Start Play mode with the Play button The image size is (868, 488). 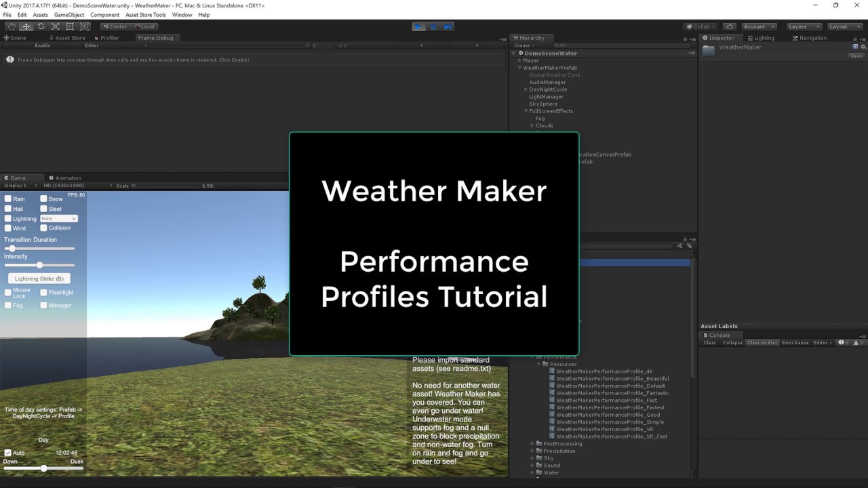(419, 26)
